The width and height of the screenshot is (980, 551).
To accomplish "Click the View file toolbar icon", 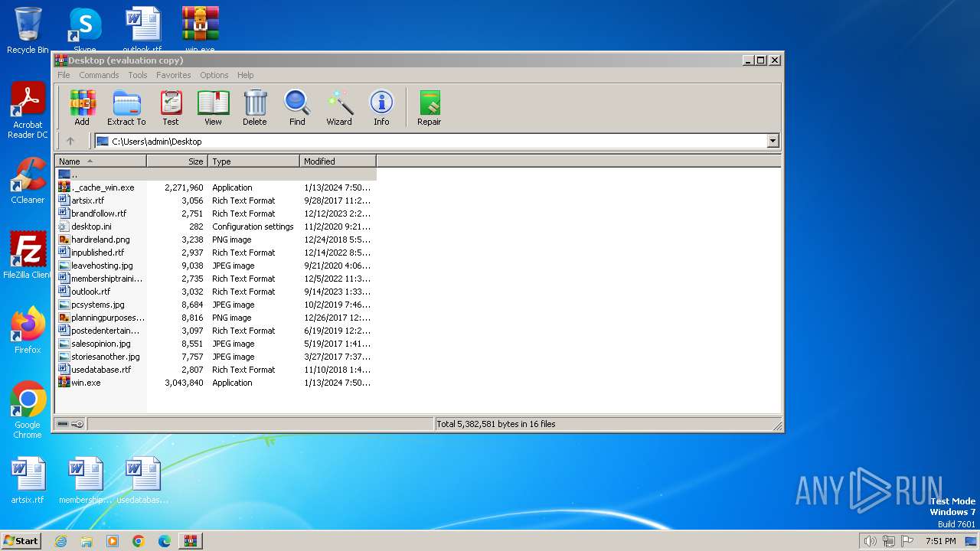I will click(213, 108).
